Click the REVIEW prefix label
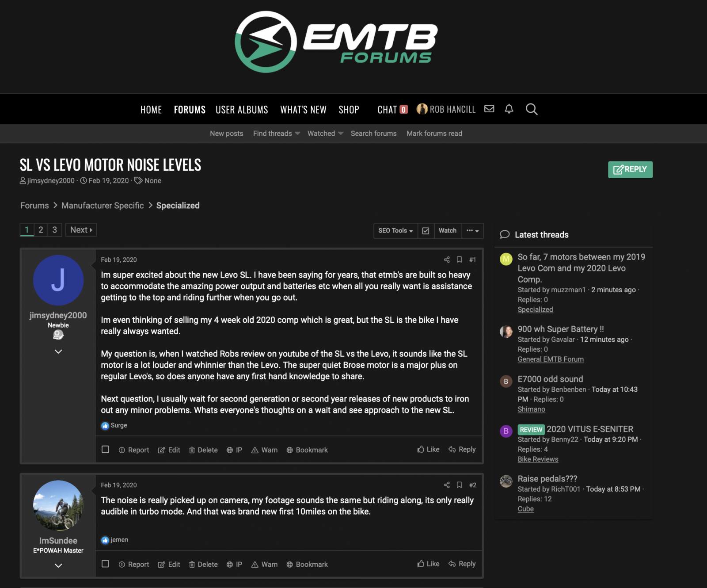707x588 pixels. pos(531,429)
